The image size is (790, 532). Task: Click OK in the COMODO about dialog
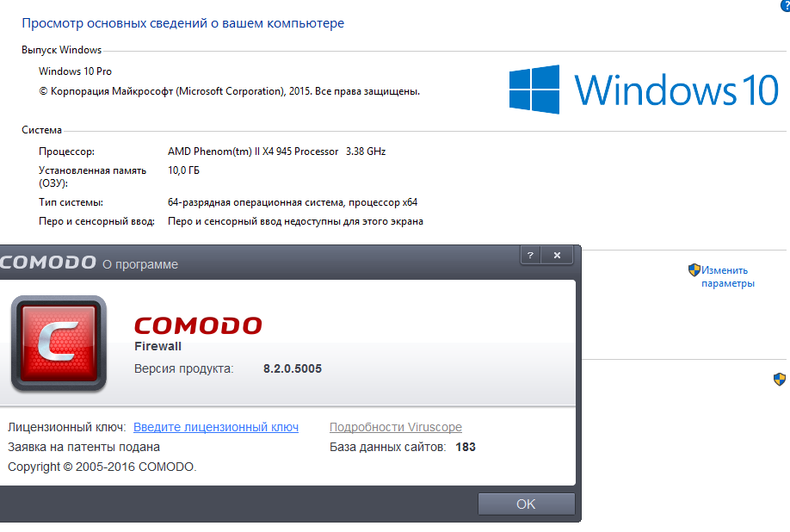click(x=526, y=504)
